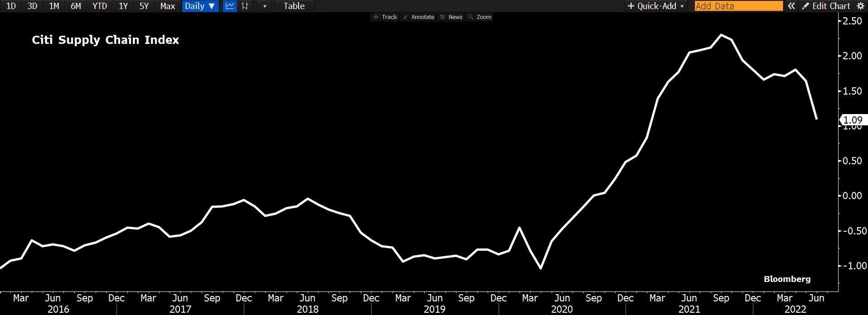Open the Daily frequency dropdown
Viewport: 868px width, 315px height.
[200, 6]
